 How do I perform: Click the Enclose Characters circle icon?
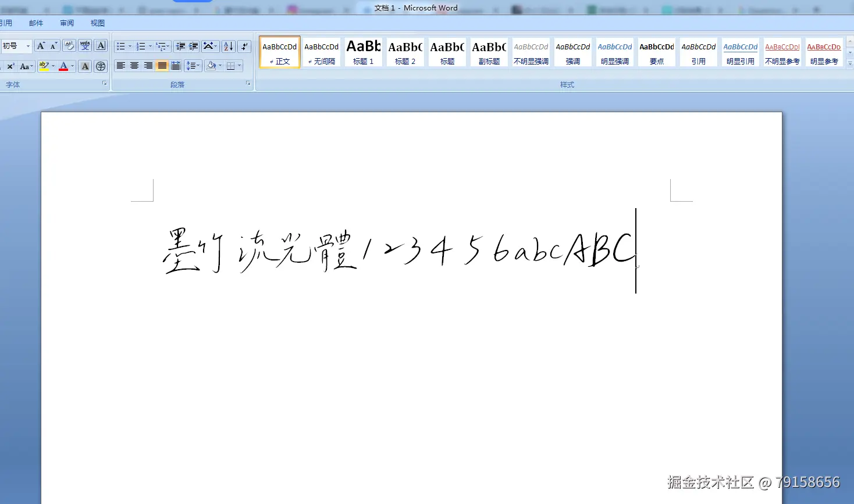pyautogui.click(x=101, y=66)
